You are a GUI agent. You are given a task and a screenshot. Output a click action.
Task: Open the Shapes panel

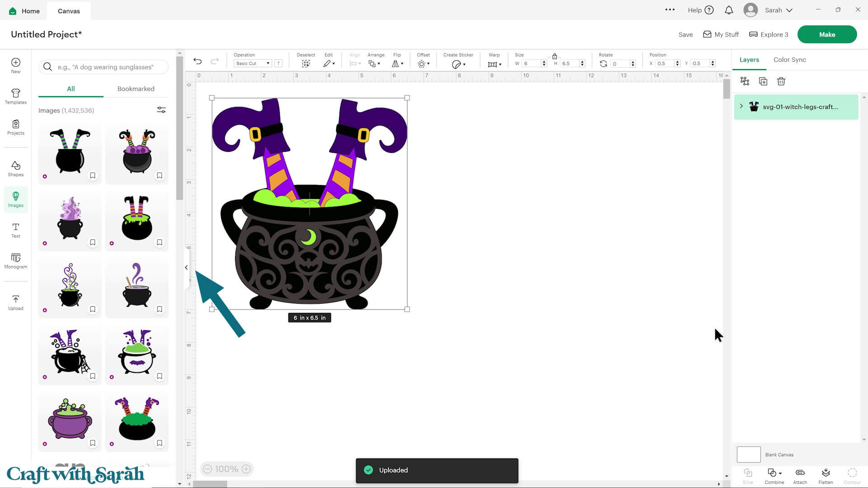tap(15, 168)
